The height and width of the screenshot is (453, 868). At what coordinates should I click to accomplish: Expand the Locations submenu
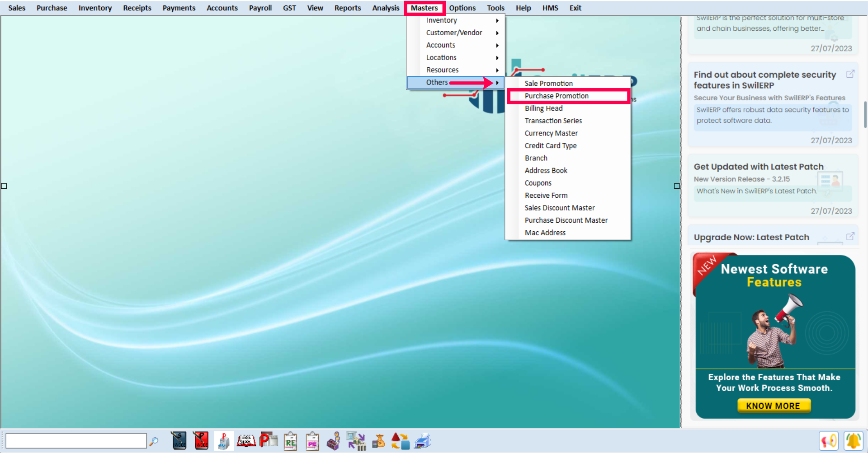[456, 57]
